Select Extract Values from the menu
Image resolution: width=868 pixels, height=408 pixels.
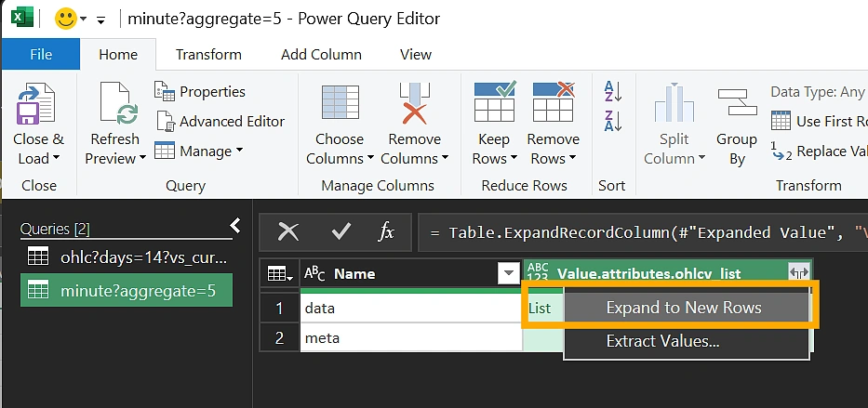coord(662,341)
